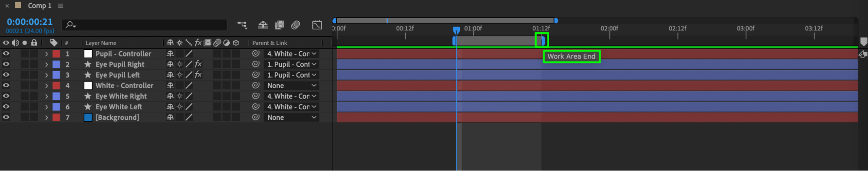Hide the White - Controller layer
The height and width of the screenshot is (171, 868).
point(6,85)
